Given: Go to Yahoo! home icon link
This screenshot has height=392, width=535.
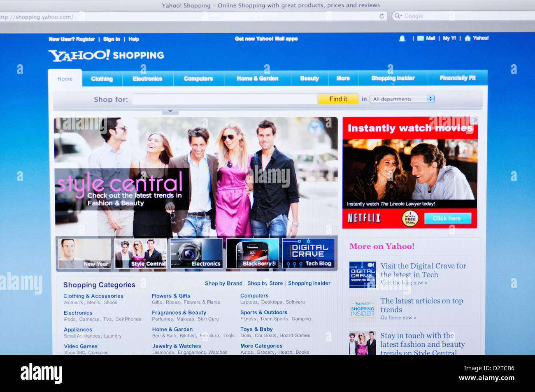Looking at the screenshot, I should [468, 38].
